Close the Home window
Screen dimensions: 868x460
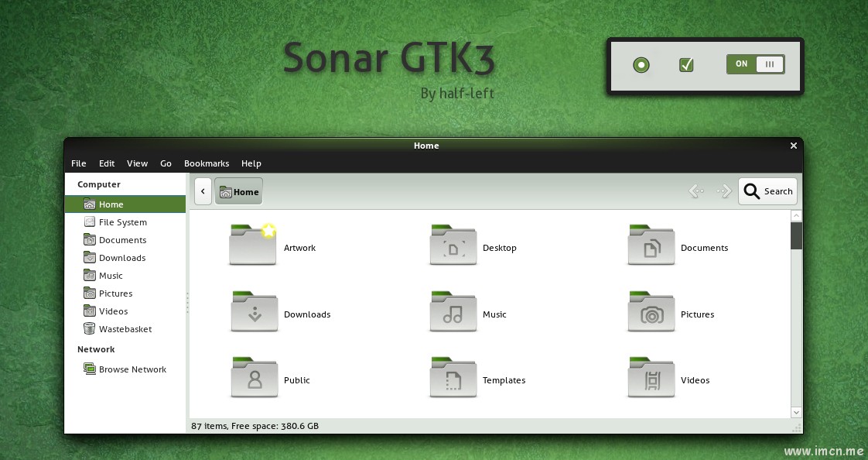[793, 146]
